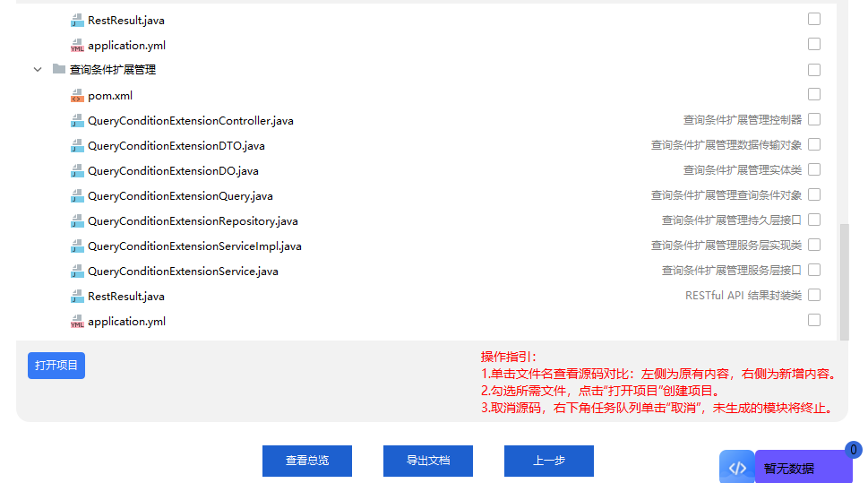Open bottom application.yml file name
The height and width of the screenshot is (483, 868).
click(x=127, y=322)
